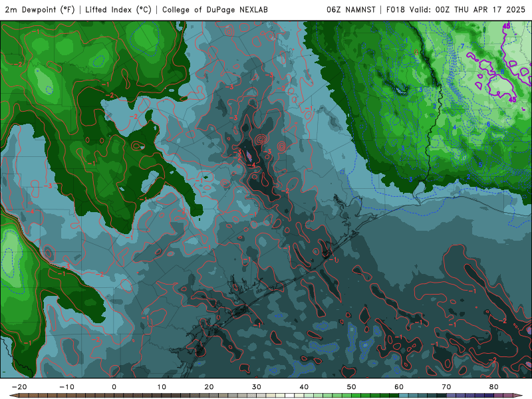
Task: Click the 80 label on the color scale
Action: coord(494,387)
